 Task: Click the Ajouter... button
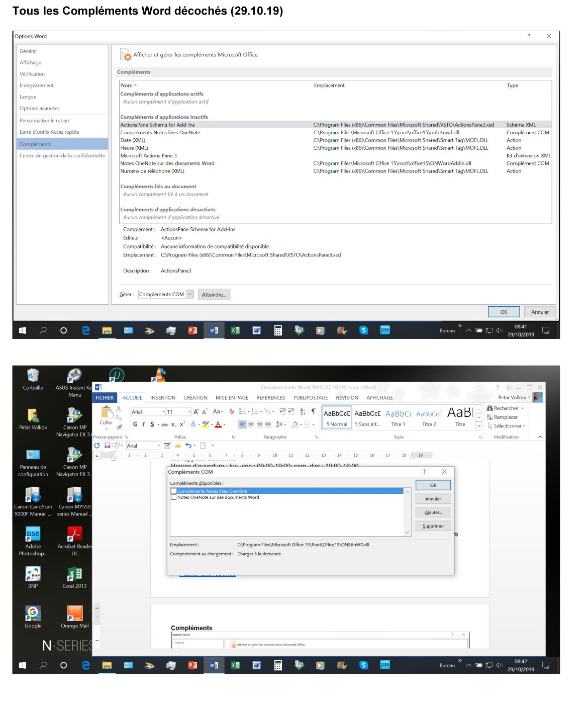point(433,512)
